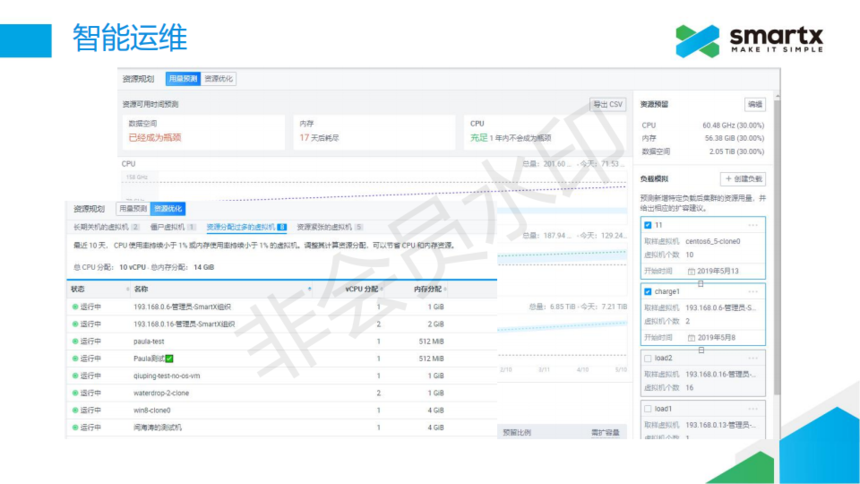Select highlighted 资源优化 tab in front overlay panel
This screenshot has width=860, height=484.
coord(168,209)
